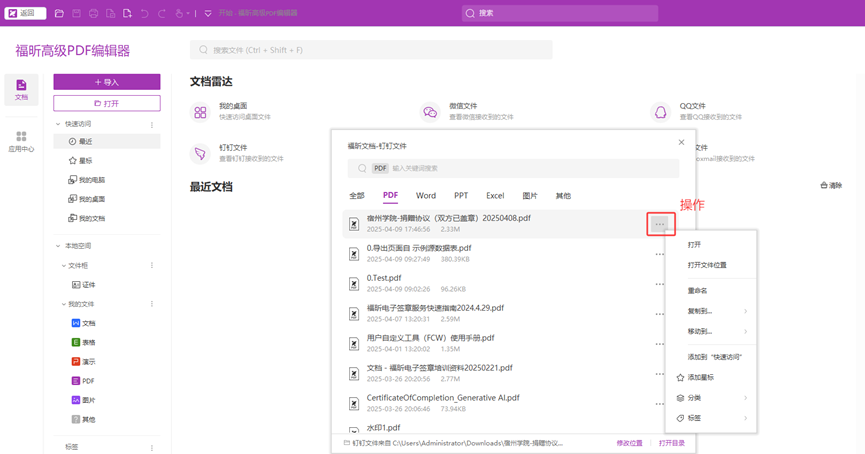Open the three-dot menu beside 文件柜
Screen dimensions: 865x454
(x=152, y=266)
